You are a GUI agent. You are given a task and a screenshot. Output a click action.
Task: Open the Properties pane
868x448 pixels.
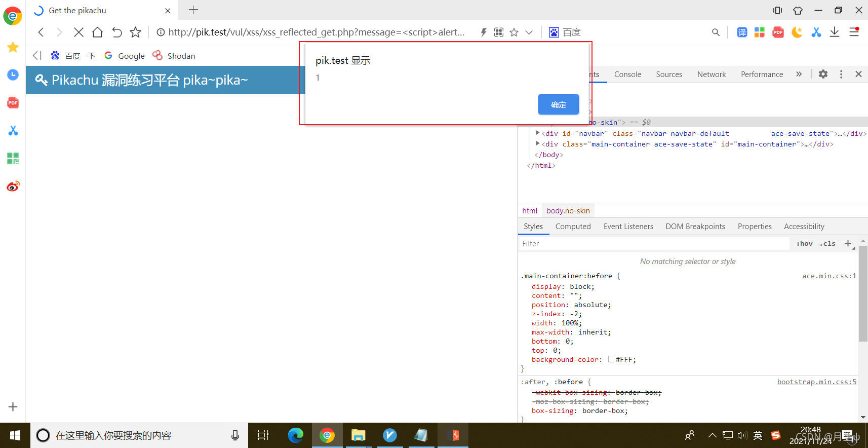[755, 227]
